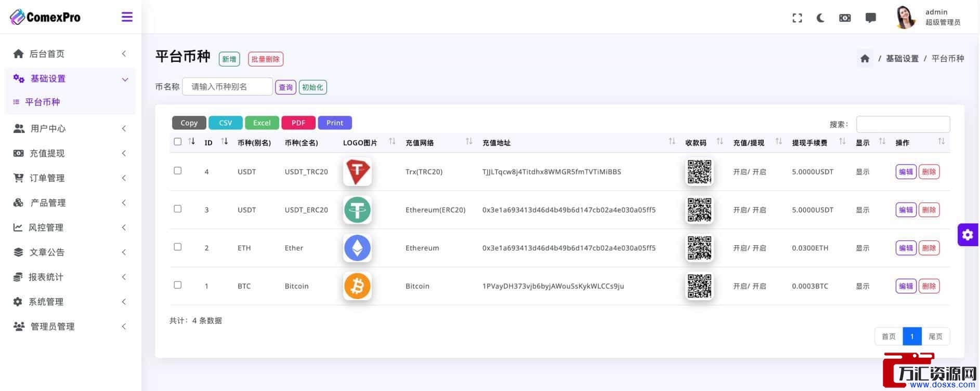
Task: Check the checkbox for USDT_ERC20 row
Action: coord(178,209)
